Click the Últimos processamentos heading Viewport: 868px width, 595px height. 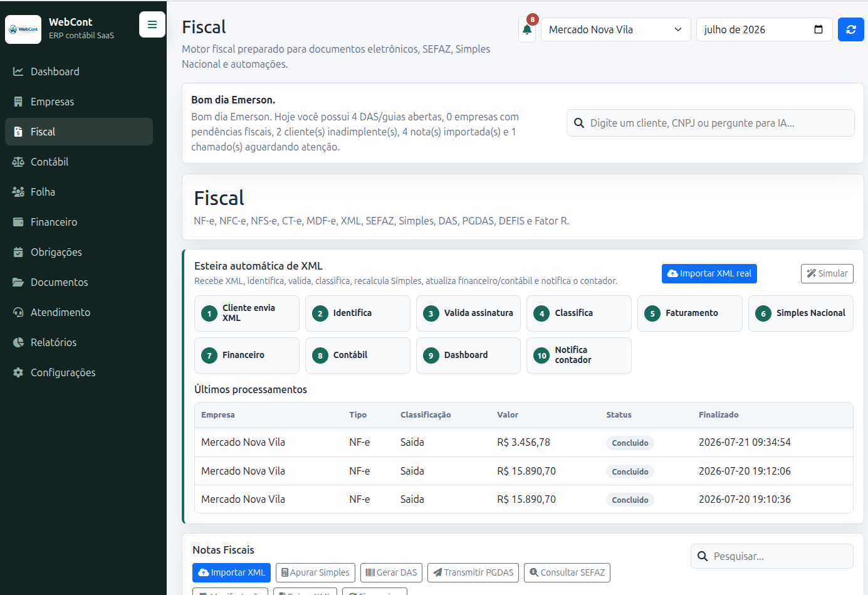click(x=251, y=389)
